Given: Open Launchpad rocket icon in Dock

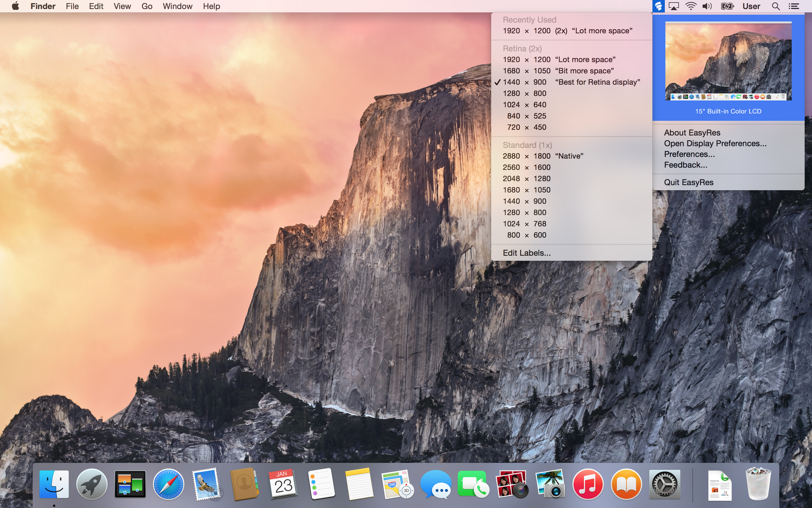Looking at the screenshot, I should [92, 484].
